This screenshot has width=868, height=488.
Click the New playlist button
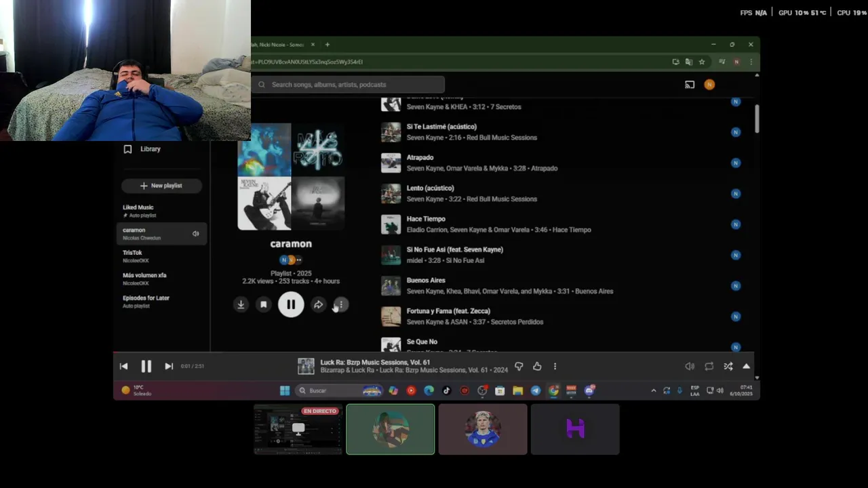point(161,186)
